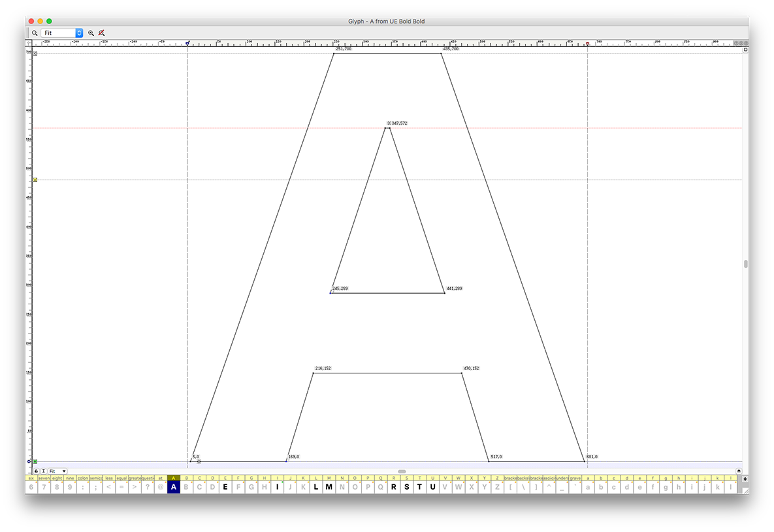
Task: Click the glyph strip stepper at right
Action: tap(745, 479)
